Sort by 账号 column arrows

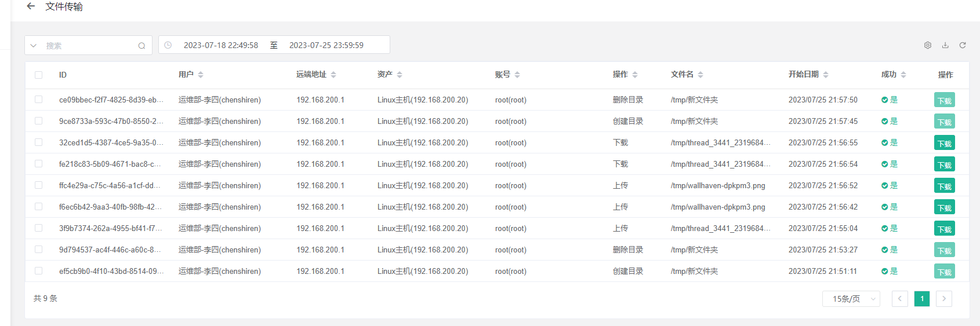tap(517, 75)
